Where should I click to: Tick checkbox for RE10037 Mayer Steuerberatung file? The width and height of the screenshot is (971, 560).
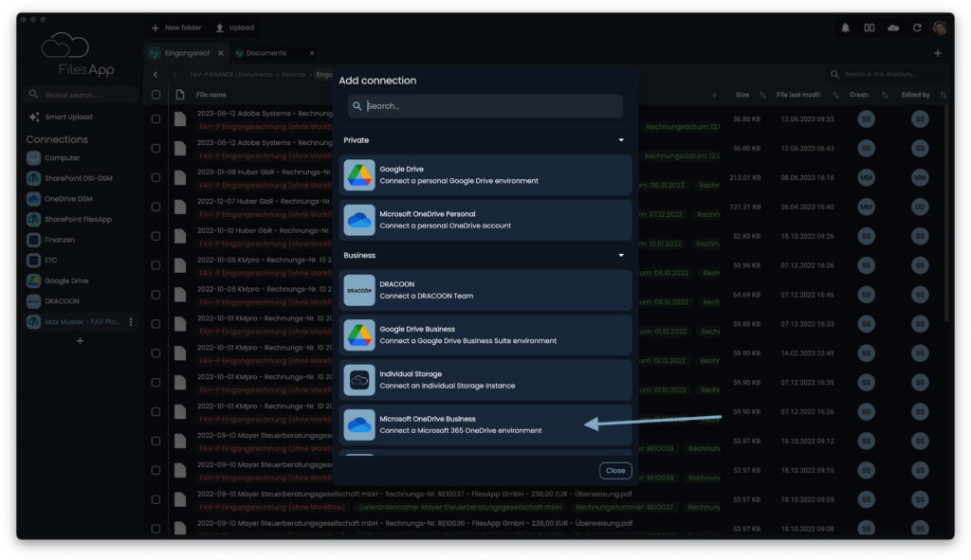coord(156,499)
